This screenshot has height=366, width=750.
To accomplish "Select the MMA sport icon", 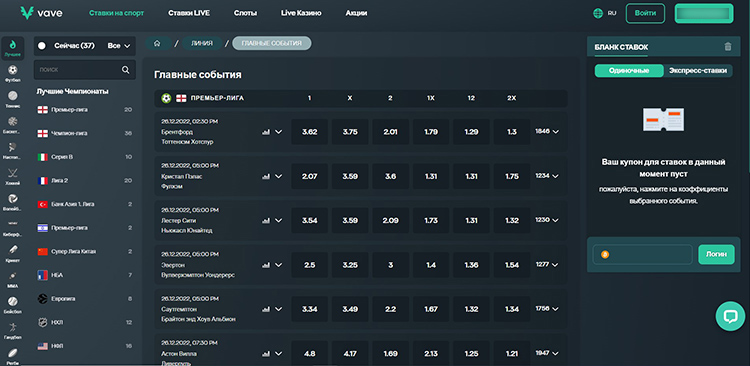I will click(x=12, y=276).
